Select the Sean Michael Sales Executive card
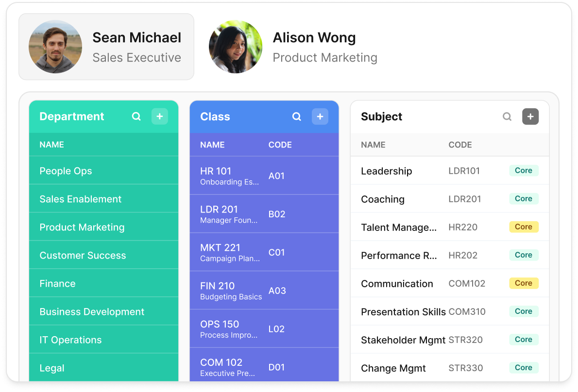Image resolution: width=578 pixels, height=392 pixels. click(x=106, y=47)
